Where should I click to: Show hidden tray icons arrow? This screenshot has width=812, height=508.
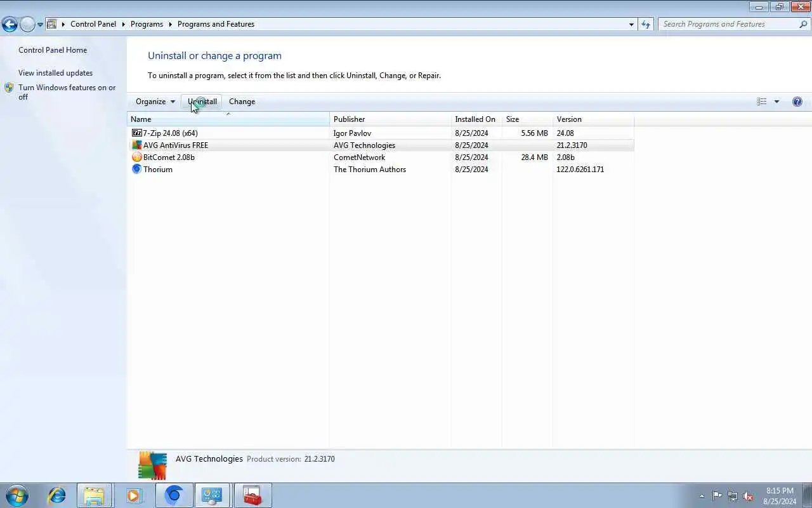(702, 497)
